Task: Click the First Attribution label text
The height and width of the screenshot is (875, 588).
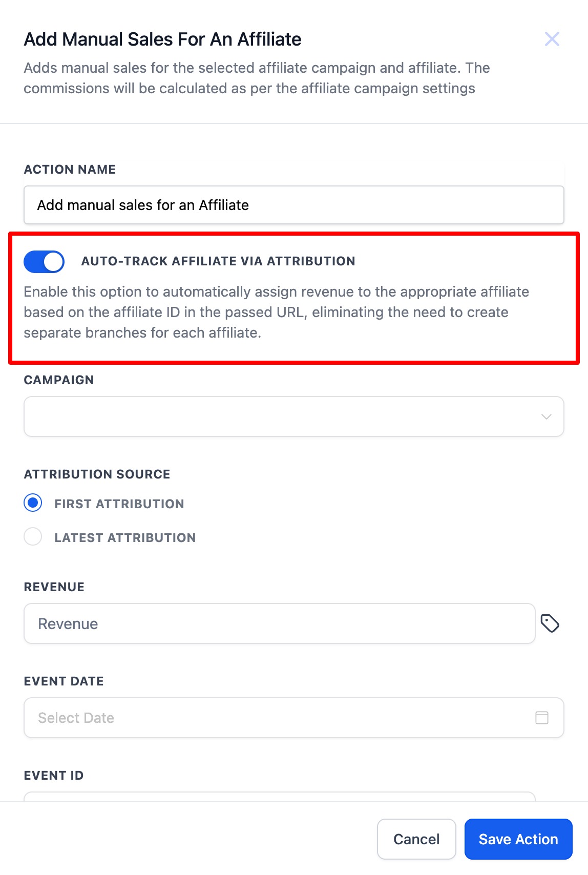Action: click(x=119, y=504)
